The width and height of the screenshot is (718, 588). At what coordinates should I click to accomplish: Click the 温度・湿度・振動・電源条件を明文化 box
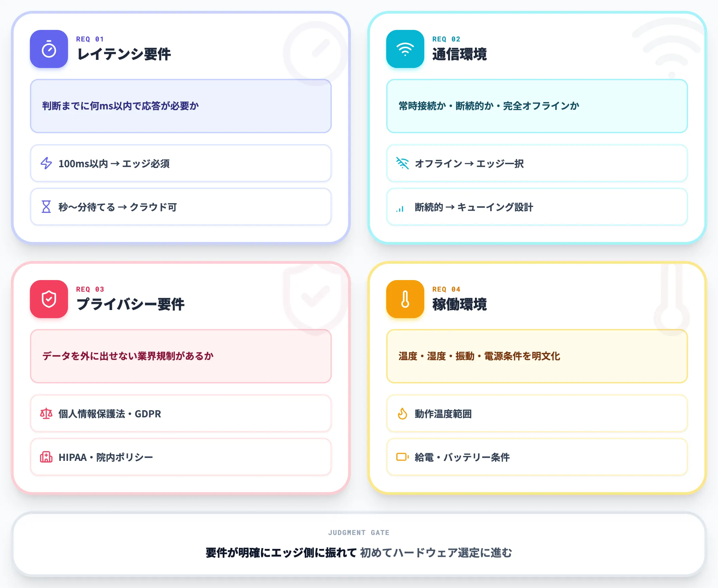tap(537, 356)
